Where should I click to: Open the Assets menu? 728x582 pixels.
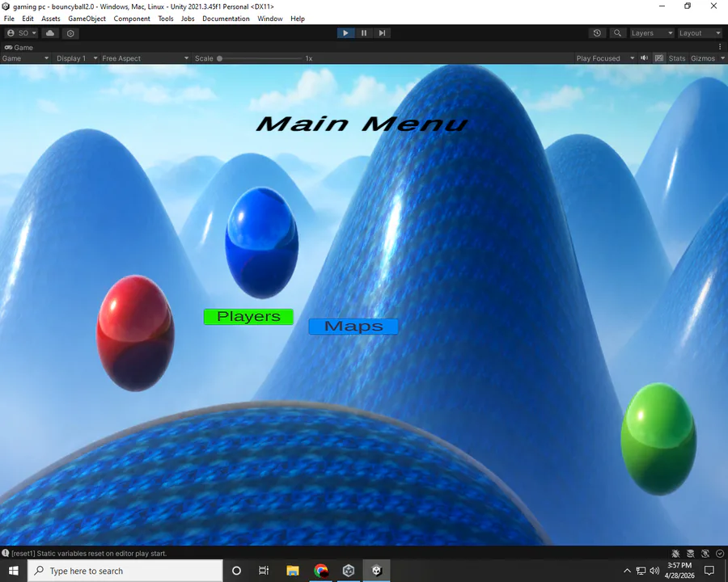pos(51,19)
